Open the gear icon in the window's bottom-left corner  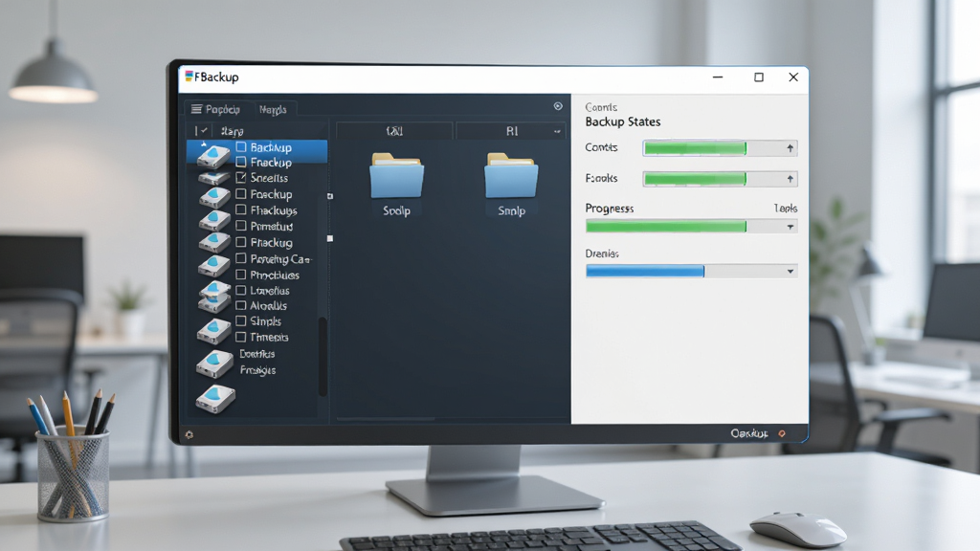(189, 434)
